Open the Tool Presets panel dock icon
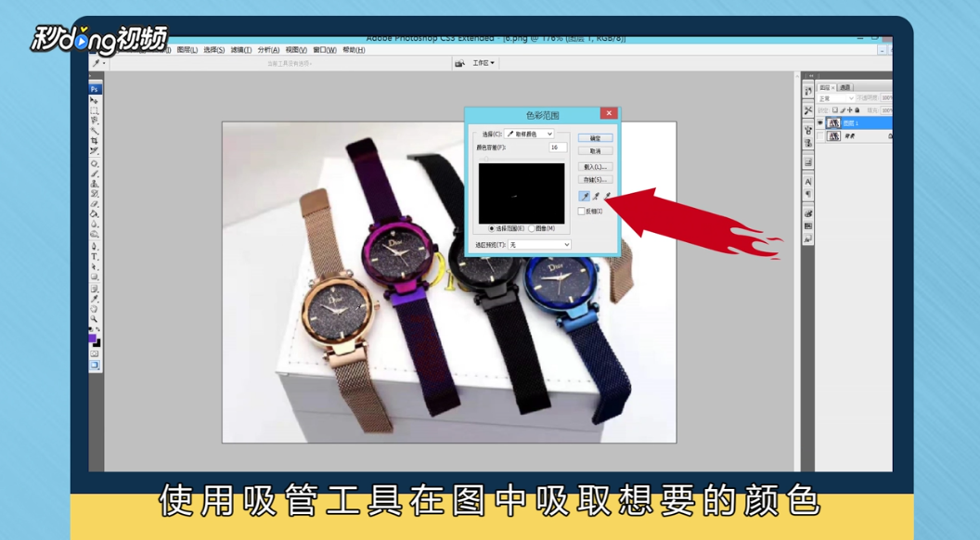This screenshot has height=540, width=980. [808, 110]
